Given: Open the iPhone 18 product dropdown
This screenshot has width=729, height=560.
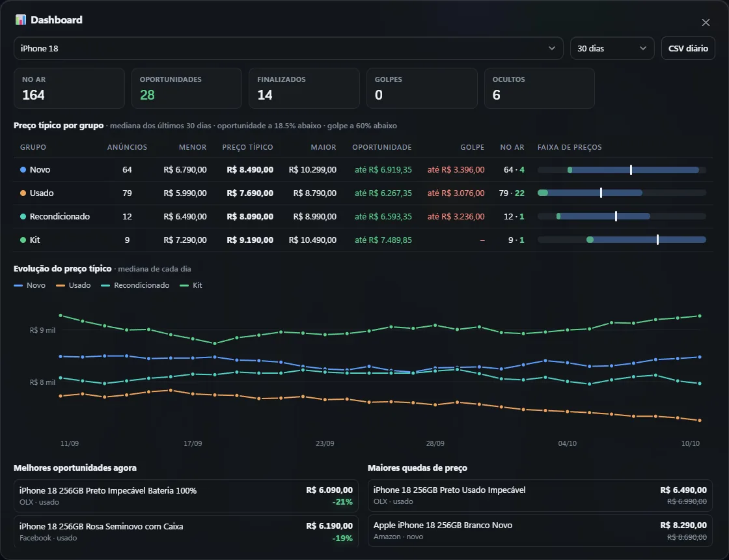Looking at the screenshot, I should click(288, 48).
